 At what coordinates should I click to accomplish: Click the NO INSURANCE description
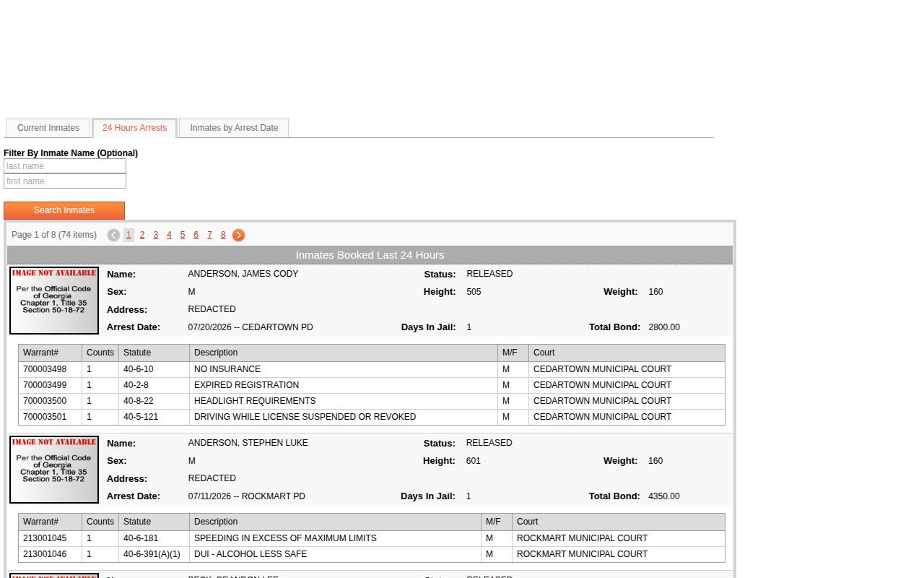227,369
